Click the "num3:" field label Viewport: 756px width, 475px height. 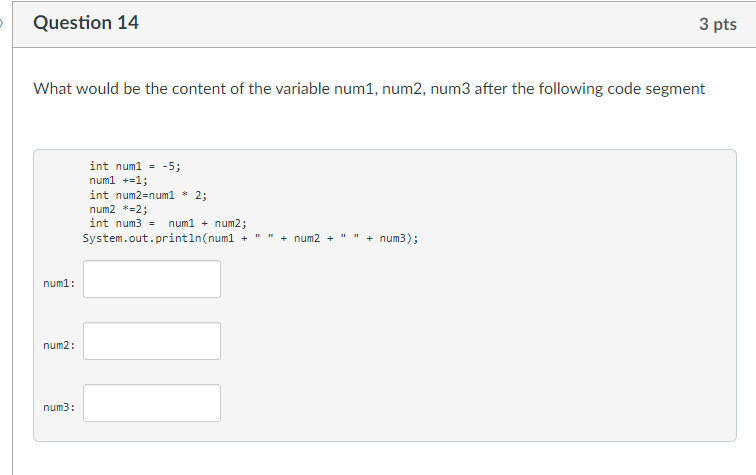click(x=59, y=407)
